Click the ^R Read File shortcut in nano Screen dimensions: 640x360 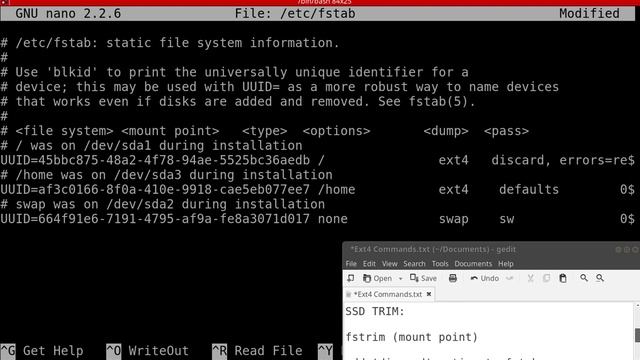click(x=257, y=351)
